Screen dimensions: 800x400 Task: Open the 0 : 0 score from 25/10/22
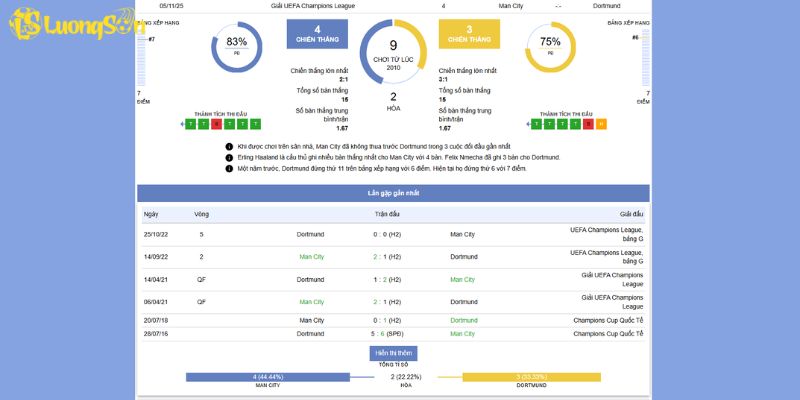pos(386,234)
